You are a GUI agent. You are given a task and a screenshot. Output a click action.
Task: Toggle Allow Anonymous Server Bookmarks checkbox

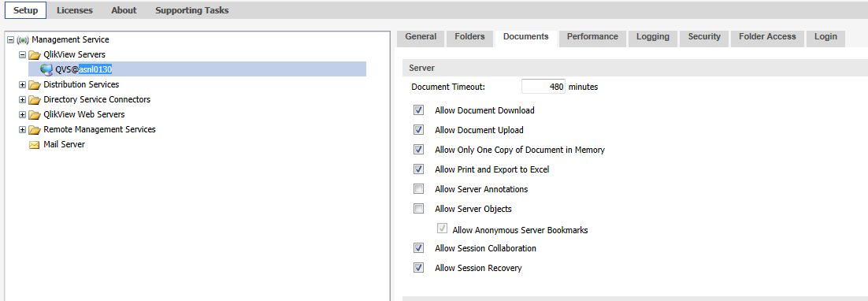[443, 229]
